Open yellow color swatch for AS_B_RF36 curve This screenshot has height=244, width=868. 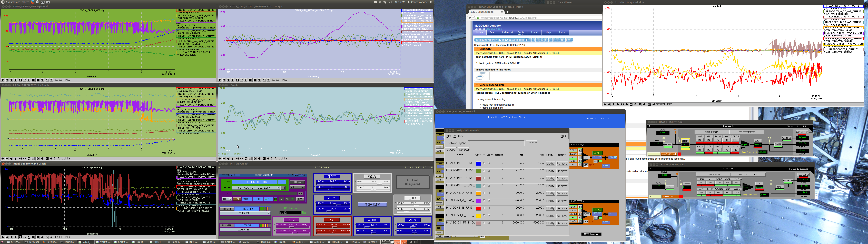[x=478, y=216]
